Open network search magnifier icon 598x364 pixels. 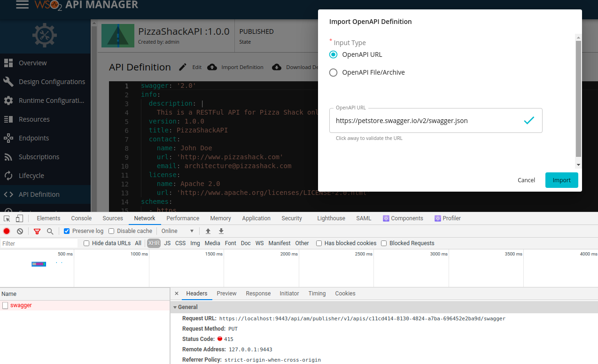coord(50,231)
